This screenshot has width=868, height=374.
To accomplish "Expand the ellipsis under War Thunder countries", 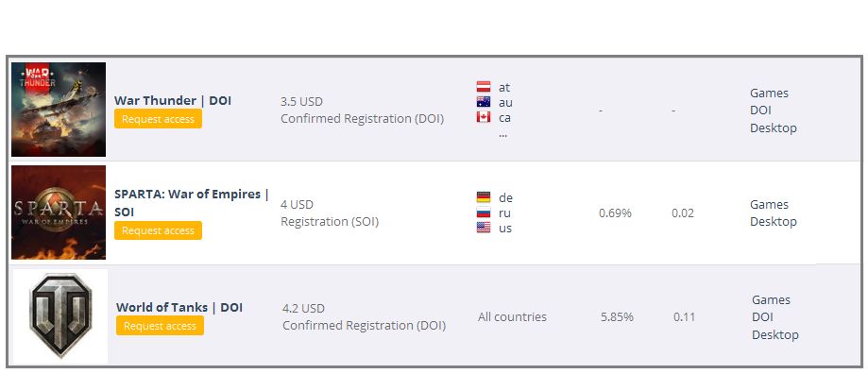I will [502, 134].
